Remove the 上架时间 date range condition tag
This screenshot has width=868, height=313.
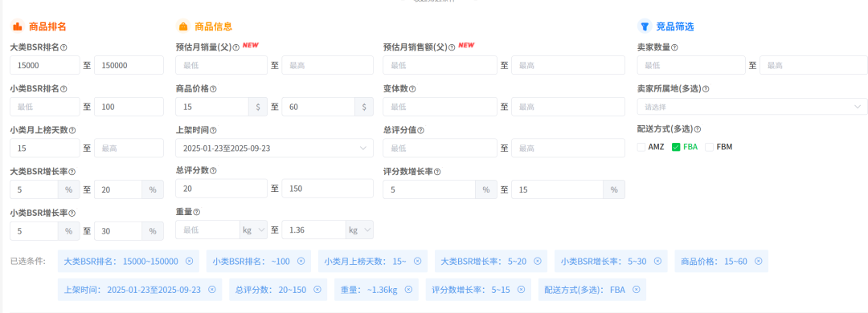(211, 289)
